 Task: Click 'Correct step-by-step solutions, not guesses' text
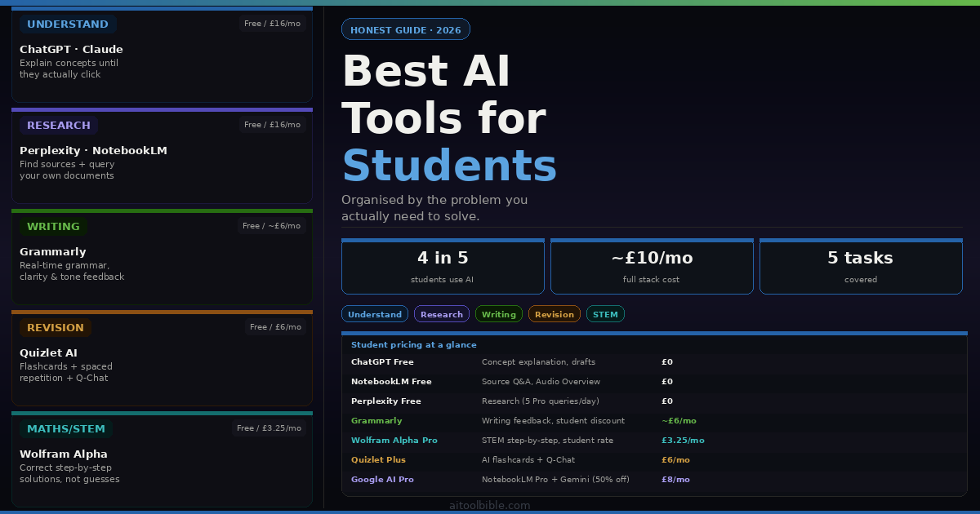[69, 473]
